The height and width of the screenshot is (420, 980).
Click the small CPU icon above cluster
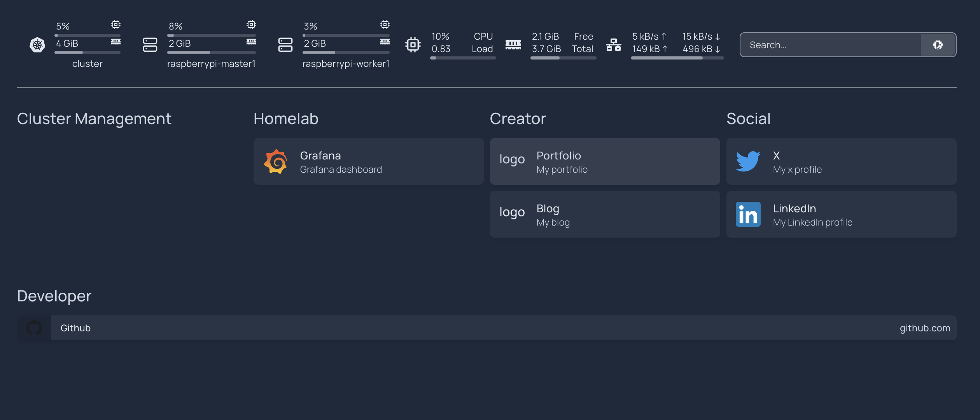pyautogui.click(x=115, y=24)
